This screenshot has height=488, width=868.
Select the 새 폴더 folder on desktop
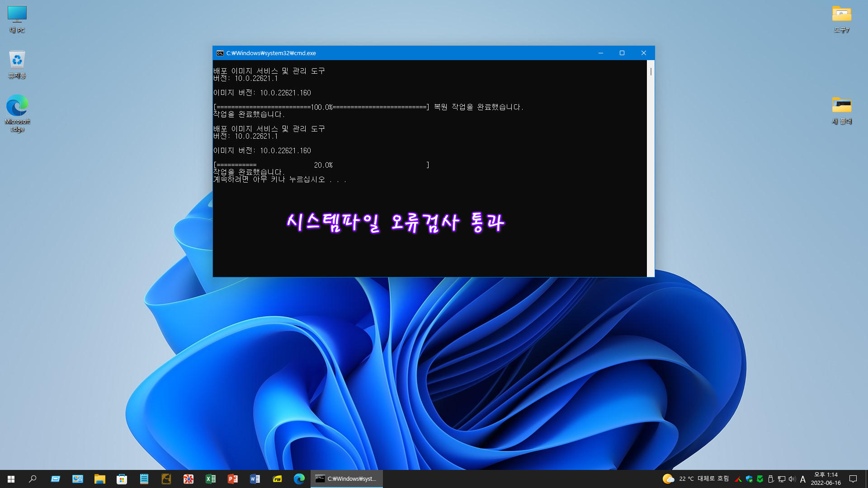[x=842, y=110]
